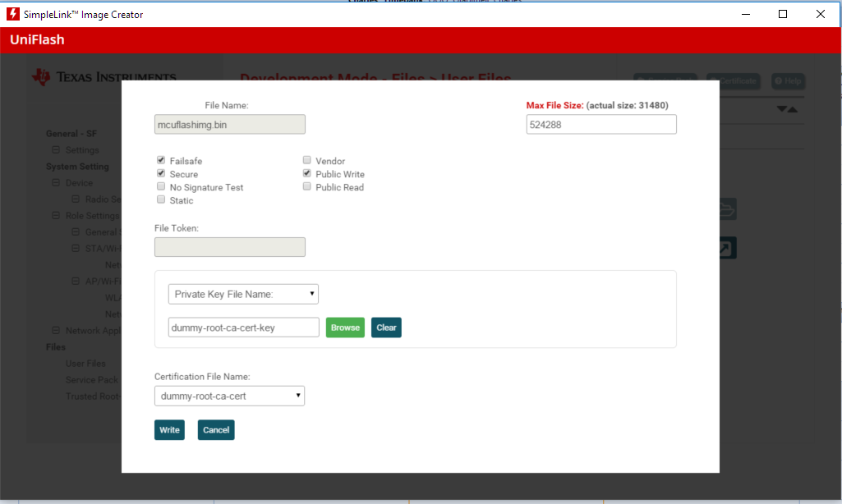Click the File Name field mcuflashimg.bin
This screenshot has height=504, width=842.
[230, 125]
